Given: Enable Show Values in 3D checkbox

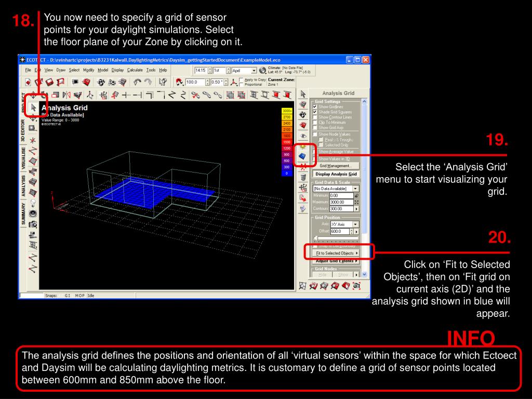Looking at the screenshot, I should pyautogui.click(x=315, y=159).
